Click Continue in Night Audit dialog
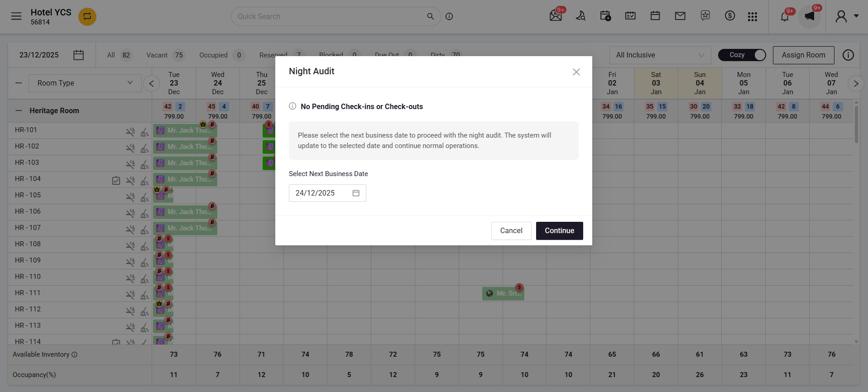The height and width of the screenshot is (392, 868). pos(559,230)
